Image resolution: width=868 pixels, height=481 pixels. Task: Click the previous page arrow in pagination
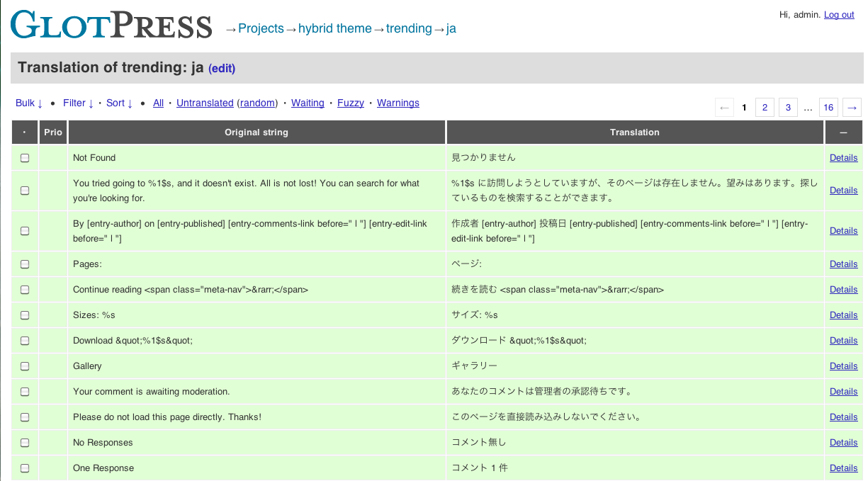[x=724, y=108]
